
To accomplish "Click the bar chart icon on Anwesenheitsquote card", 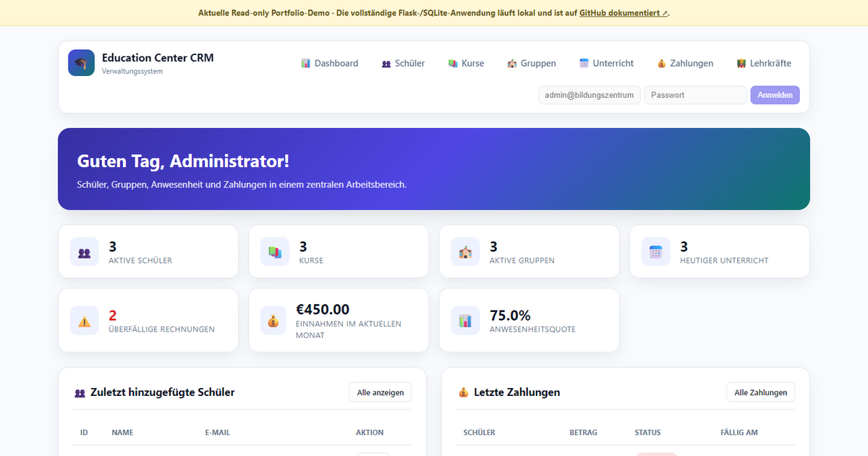I will pos(465,321).
